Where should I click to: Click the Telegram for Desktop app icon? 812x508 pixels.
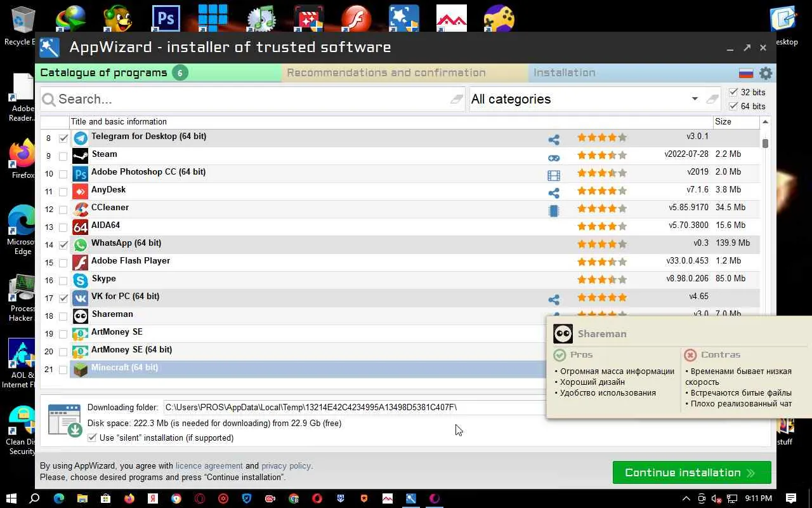tap(80, 138)
